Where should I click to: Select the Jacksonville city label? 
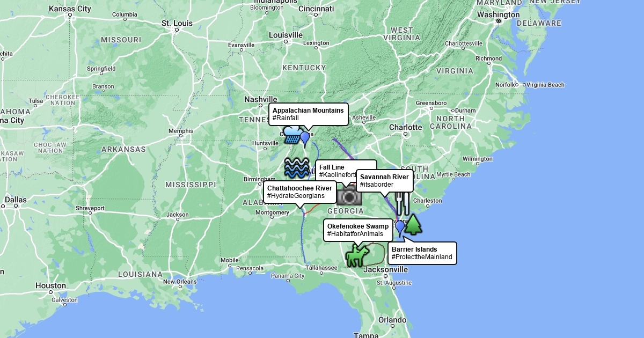(385, 269)
